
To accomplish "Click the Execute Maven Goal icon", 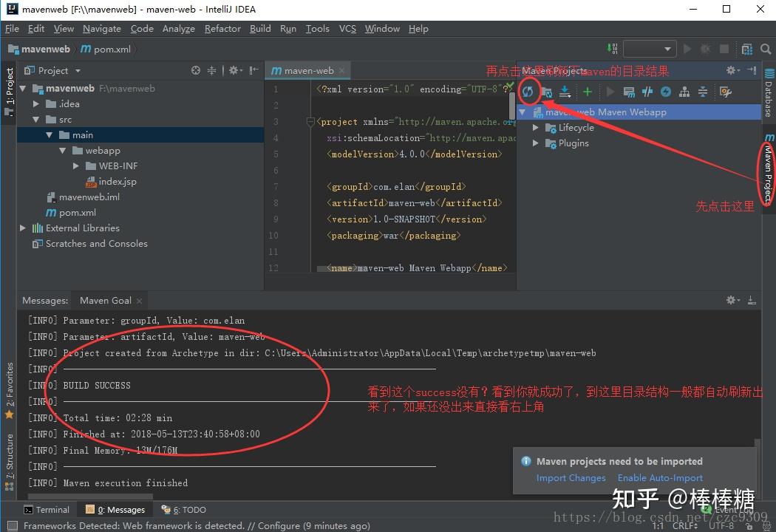I will coord(630,92).
